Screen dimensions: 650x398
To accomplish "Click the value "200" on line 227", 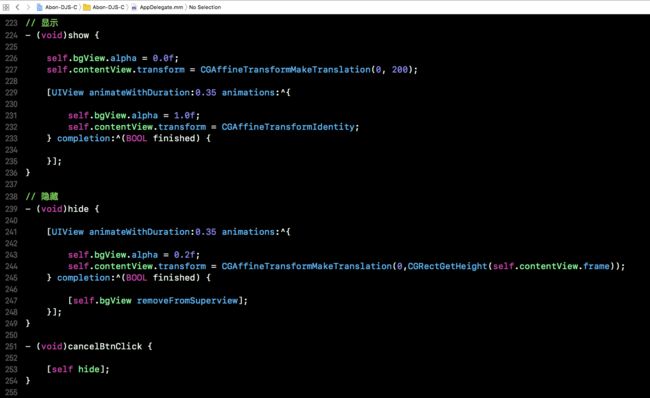I will pyautogui.click(x=400, y=70).
